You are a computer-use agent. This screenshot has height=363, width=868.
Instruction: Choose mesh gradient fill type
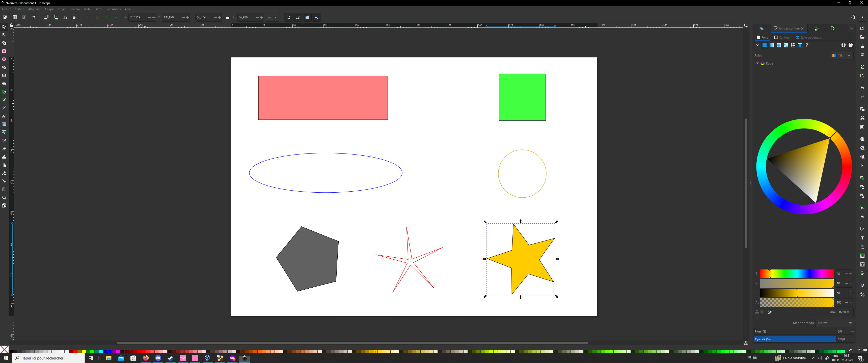click(786, 45)
